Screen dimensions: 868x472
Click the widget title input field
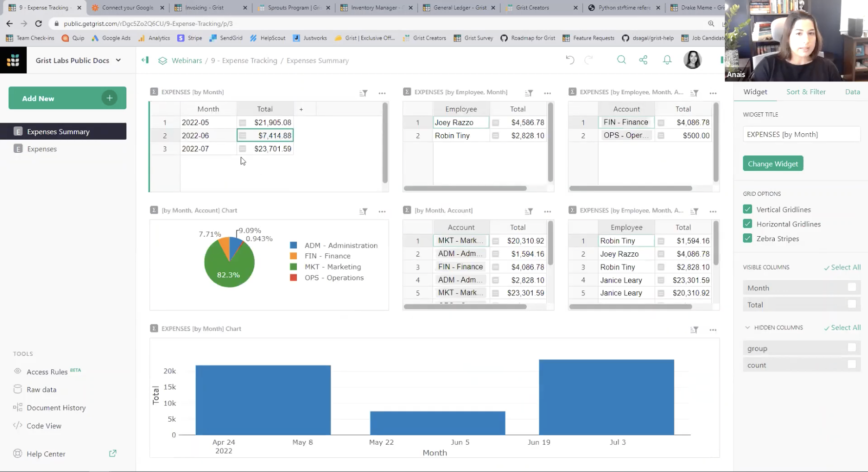pyautogui.click(x=801, y=134)
